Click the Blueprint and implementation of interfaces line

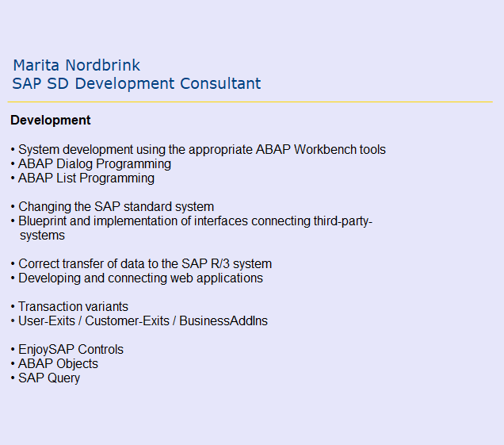click(x=195, y=221)
